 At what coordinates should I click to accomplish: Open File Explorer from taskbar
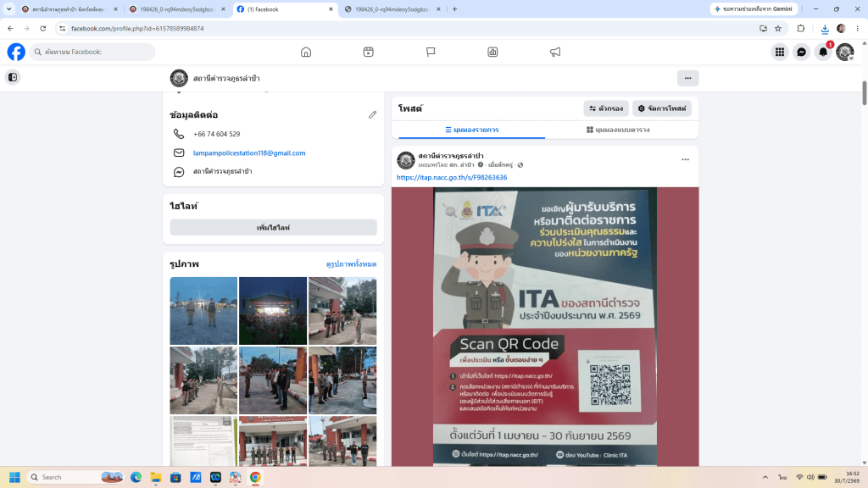(156, 477)
